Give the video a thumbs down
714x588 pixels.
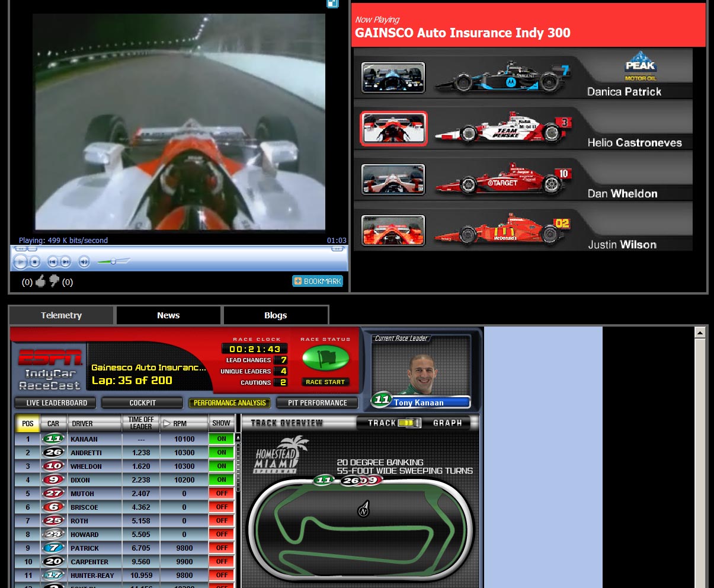click(x=54, y=281)
